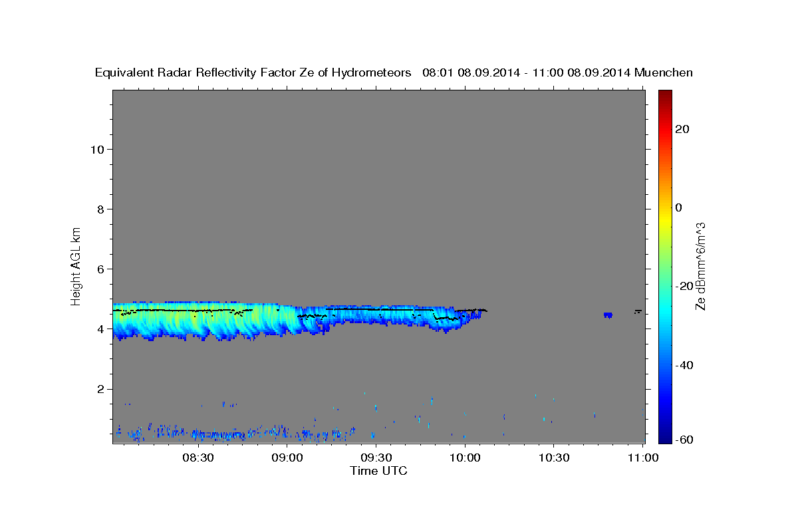Click the '09:30' time axis label
The height and width of the screenshot is (532, 798).
tap(376, 458)
